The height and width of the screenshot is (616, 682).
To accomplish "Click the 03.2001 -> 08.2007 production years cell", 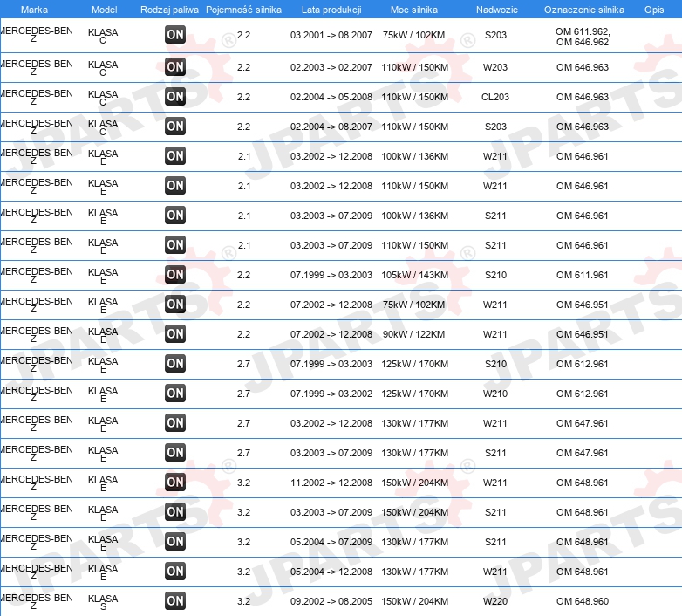I will pos(331,35).
